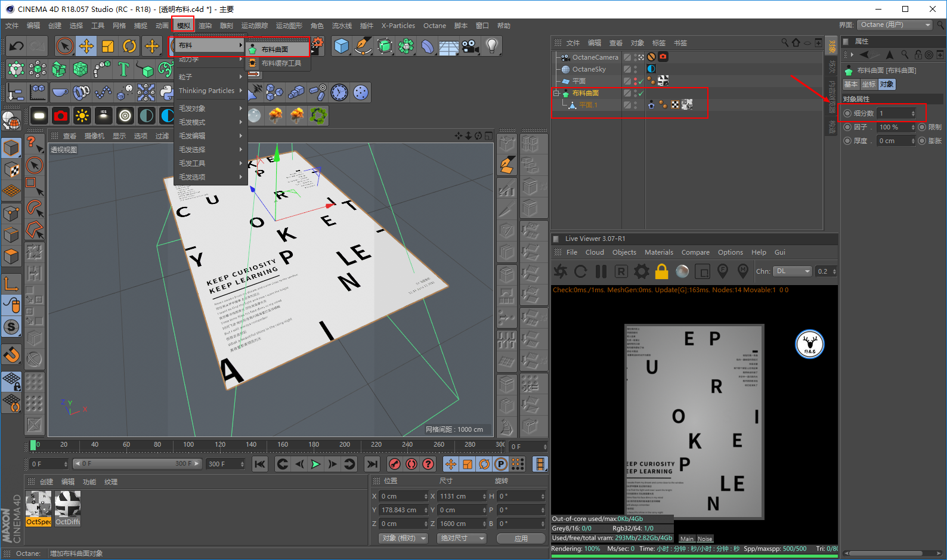Image resolution: width=947 pixels, height=560 pixels.
Task: Open the Materials menu in Live Viewer
Action: 658,252
